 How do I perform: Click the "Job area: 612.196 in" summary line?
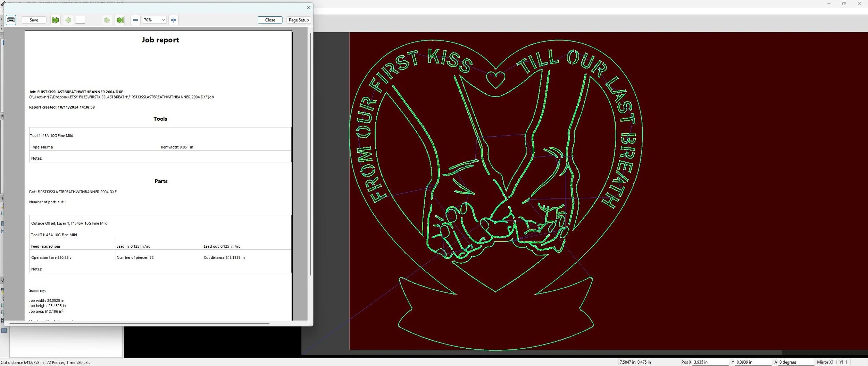[46, 312]
